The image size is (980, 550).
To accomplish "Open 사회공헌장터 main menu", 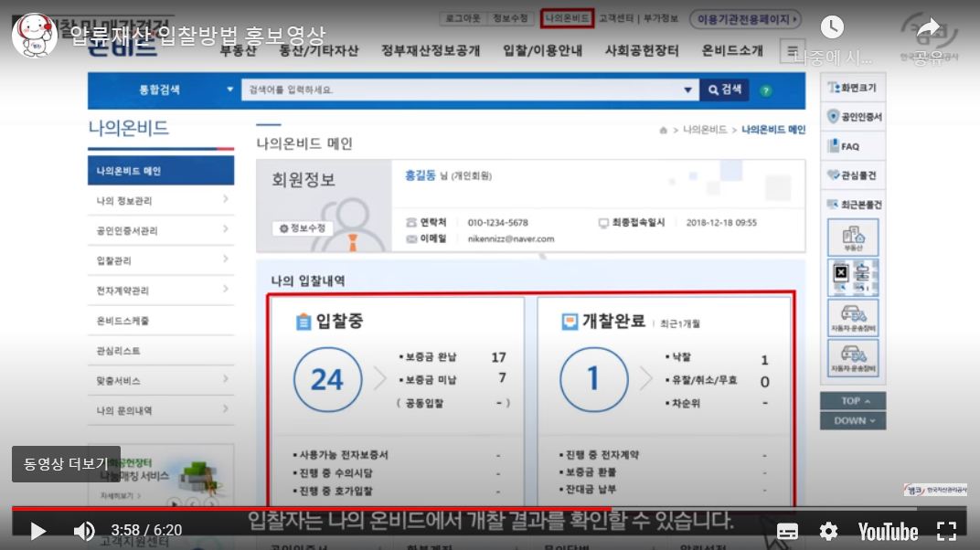I will (x=642, y=50).
